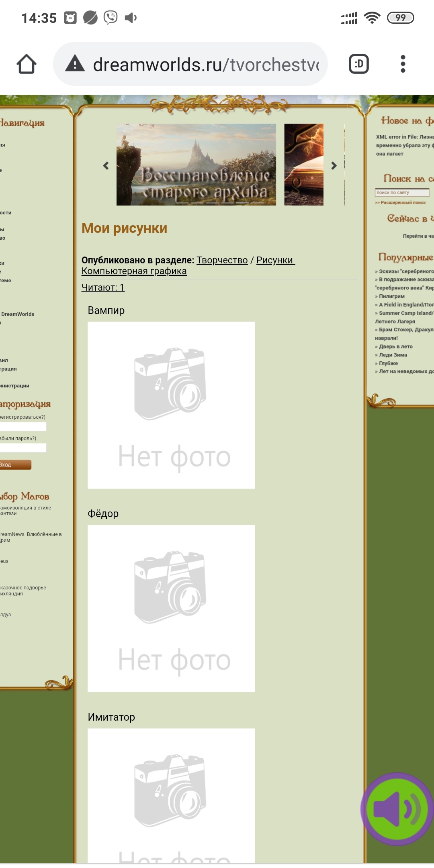
Task: Open the Читают: 1 readers link
Action: point(103,287)
